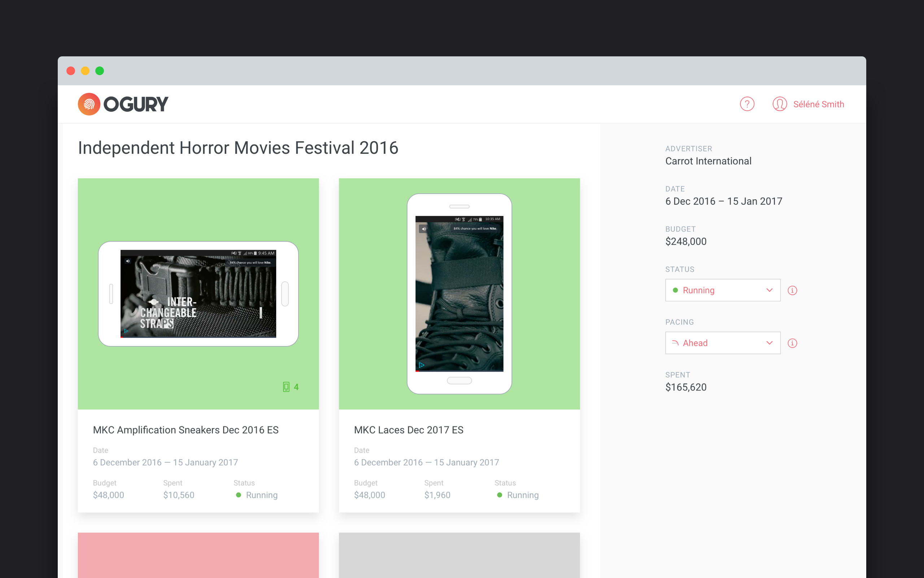Open the Pacing dropdown showing Ahead
Screen dimensions: 924x578
click(723, 343)
